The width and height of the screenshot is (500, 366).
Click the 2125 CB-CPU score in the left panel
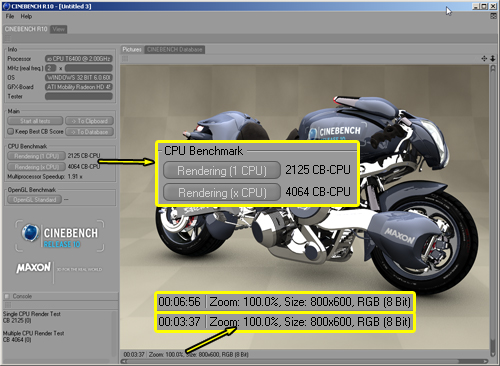point(84,156)
